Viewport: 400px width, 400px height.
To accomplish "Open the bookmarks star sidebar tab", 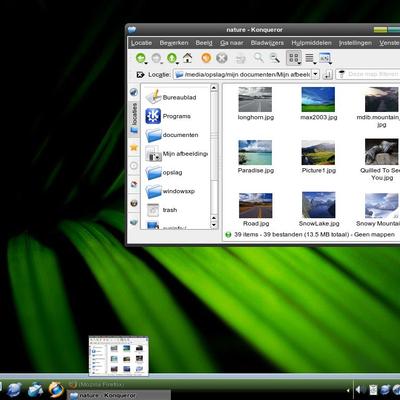I will [134, 147].
